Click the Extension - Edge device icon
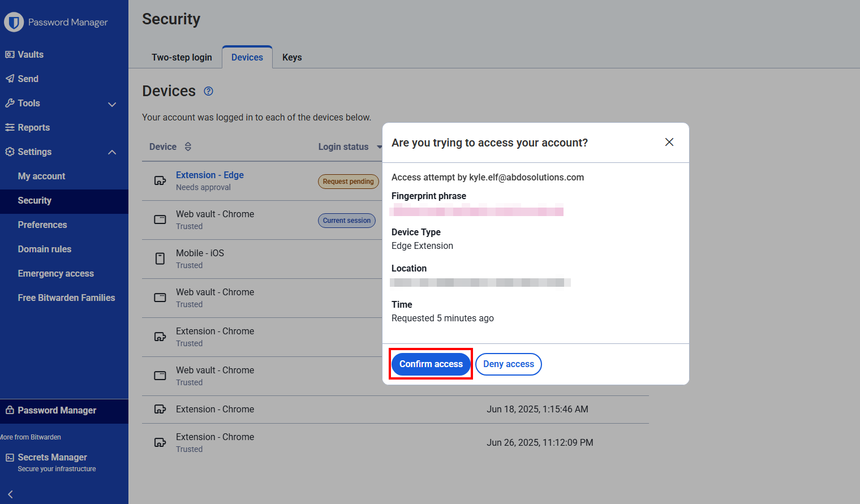 (160, 180)
